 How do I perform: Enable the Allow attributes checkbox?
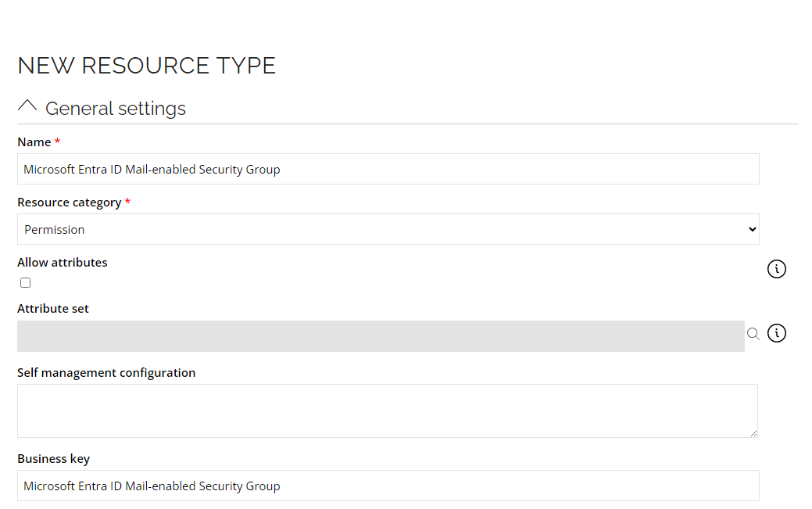tap(25, 282)
